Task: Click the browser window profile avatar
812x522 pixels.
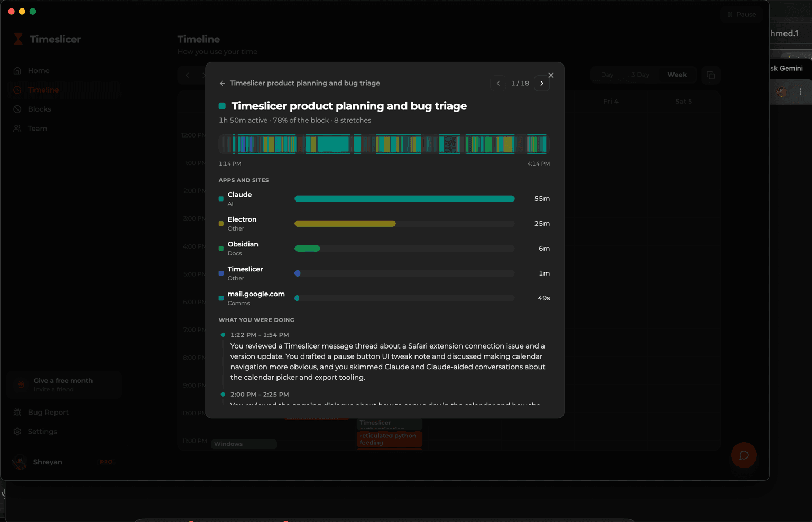Action: point(781,92)
